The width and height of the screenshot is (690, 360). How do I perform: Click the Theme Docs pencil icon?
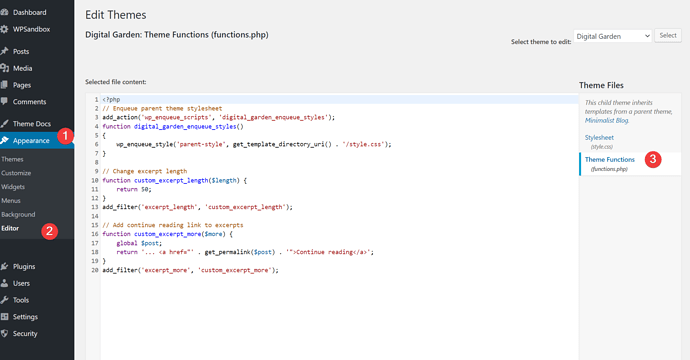coord(4,124)
